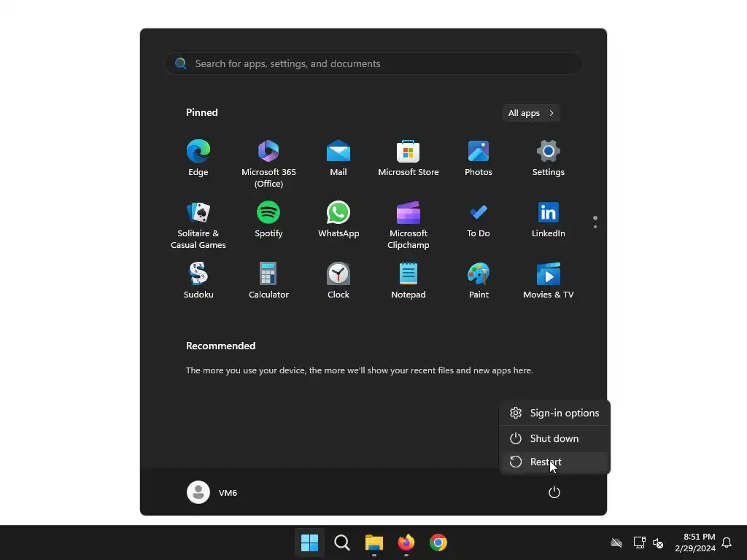This screenshot has width=747, height=560.
Task: Select Sign-in options from power menu
Action: [x=554, y=413]
